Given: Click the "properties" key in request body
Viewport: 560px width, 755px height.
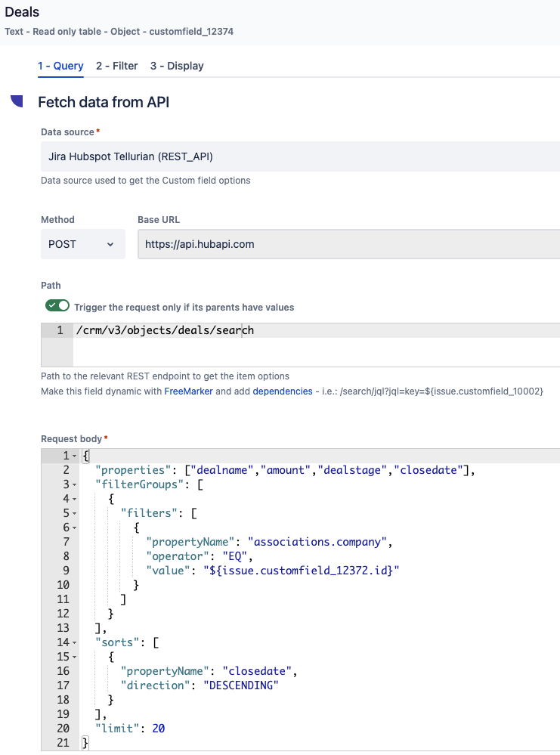Looking at the screenshot, I should coord(133,470).
